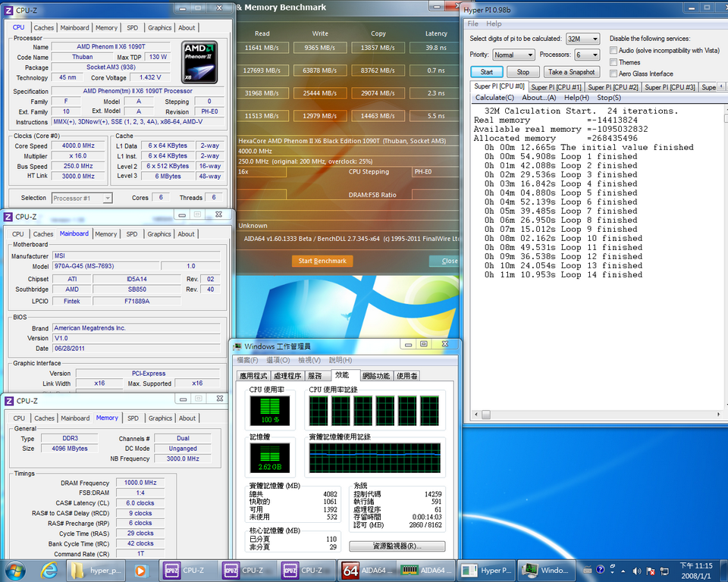
Task: Click the first CPU usage history graph
Action: pos(318,411)
